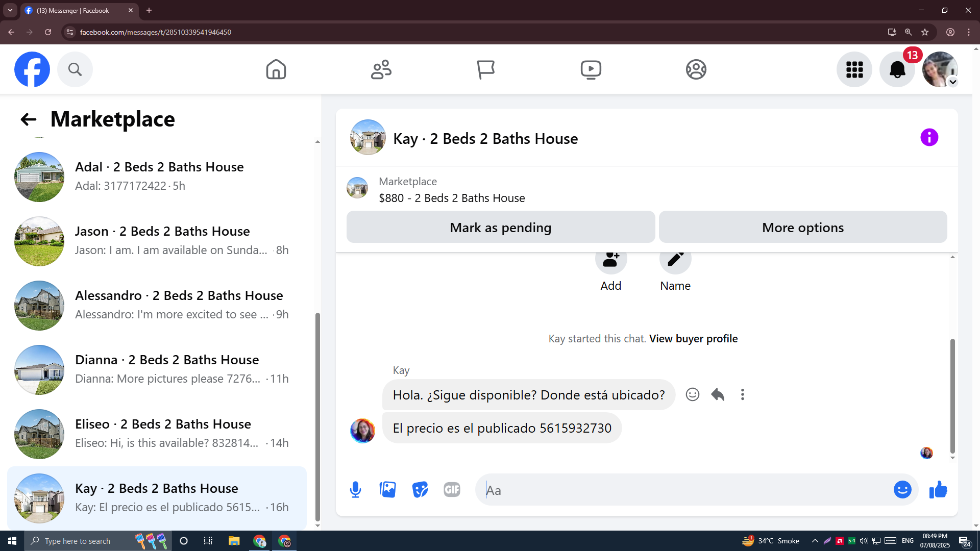Image resolution: width=980 pixels, height=551 pixels.
Task: Open Jason's 2 Beds 2 Baths House chat
Action: (x=157, y=241)
